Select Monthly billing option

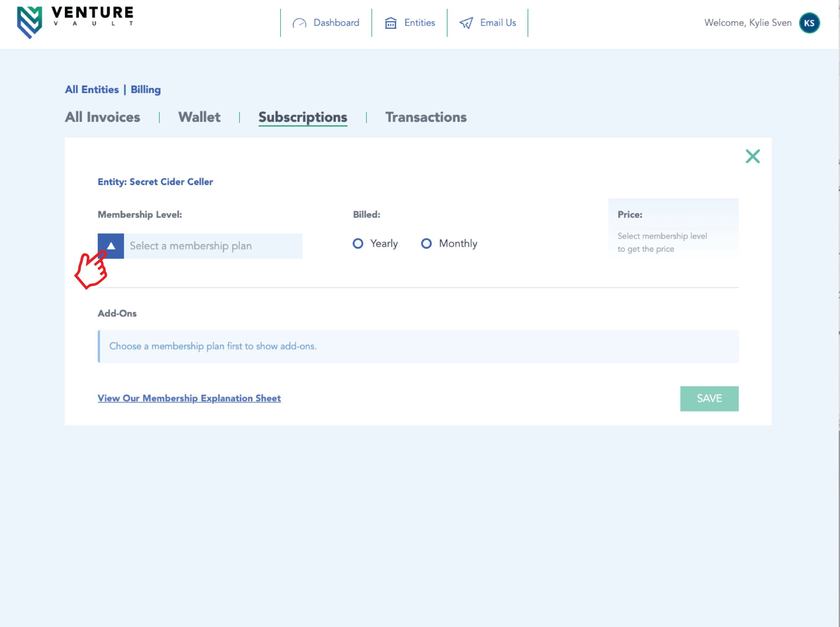tap(426, 244)
